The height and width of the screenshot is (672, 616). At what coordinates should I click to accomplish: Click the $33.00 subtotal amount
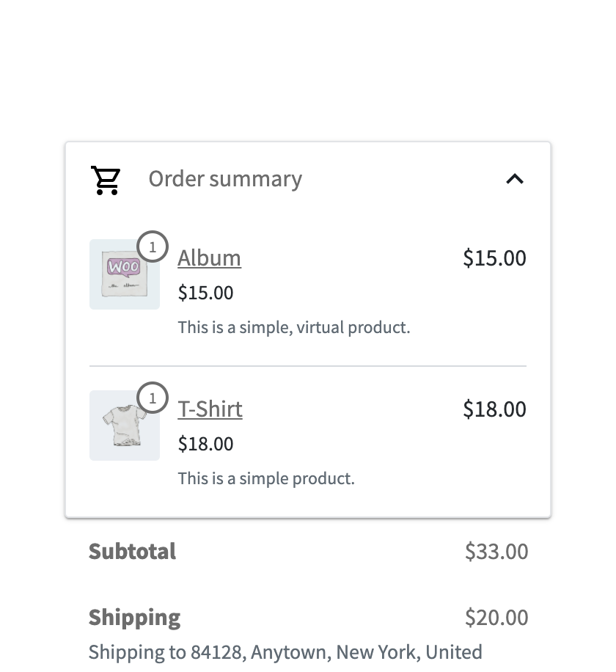(x=496, y=552)
